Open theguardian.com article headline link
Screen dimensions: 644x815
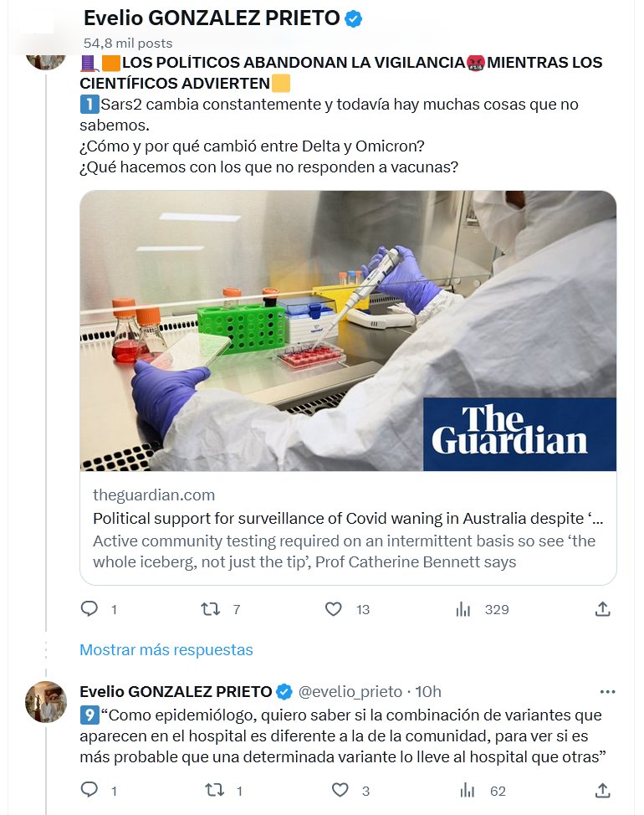point(348,518)
